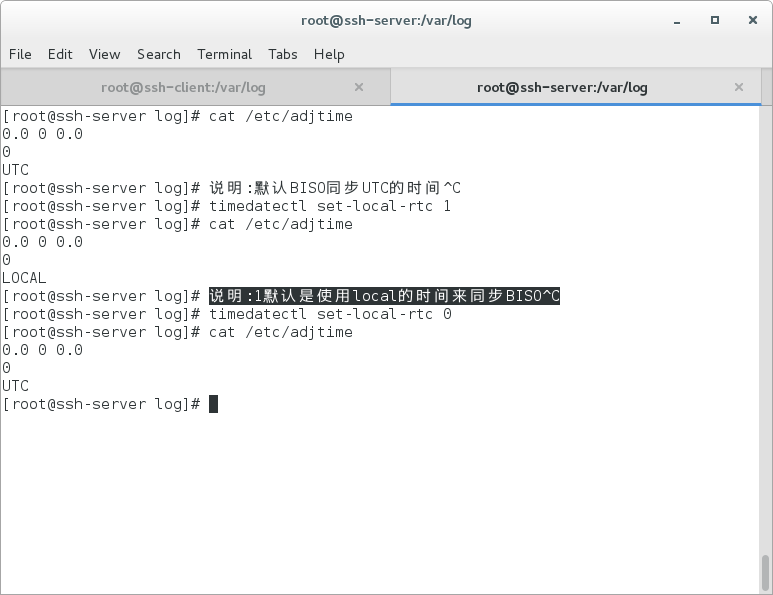Open the Tabs menu
773x595 pixels.
tap(283, 54)
